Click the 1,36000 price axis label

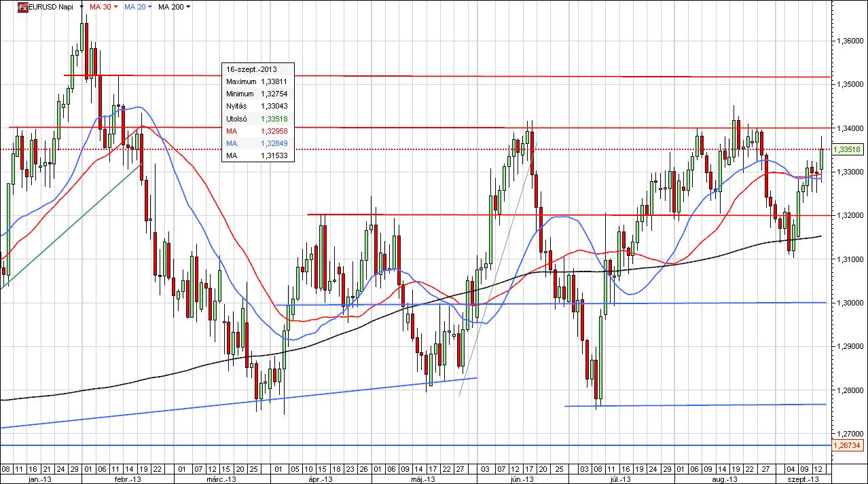coord(849,41)
